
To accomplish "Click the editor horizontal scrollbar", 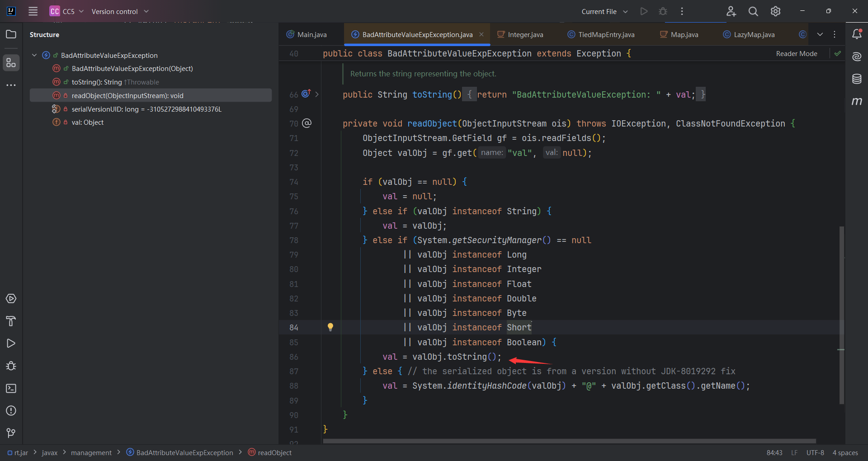I will (570, 441).
